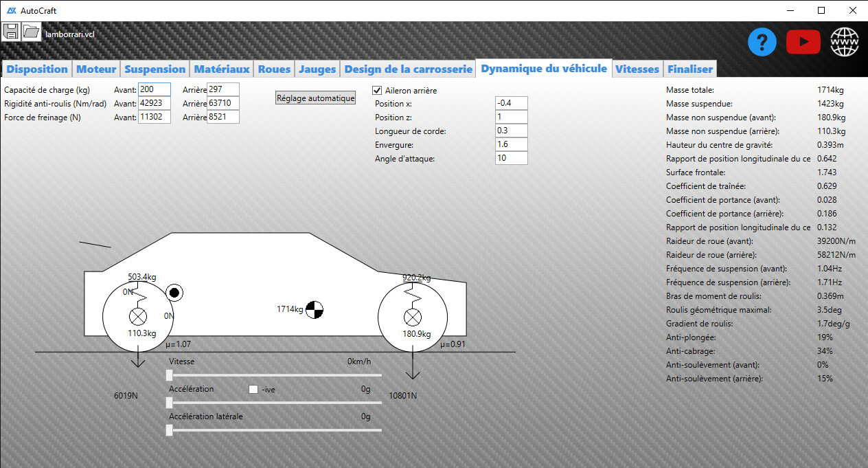Switch to the Moteur tab

pyautogui.click(x=96, y=69)
